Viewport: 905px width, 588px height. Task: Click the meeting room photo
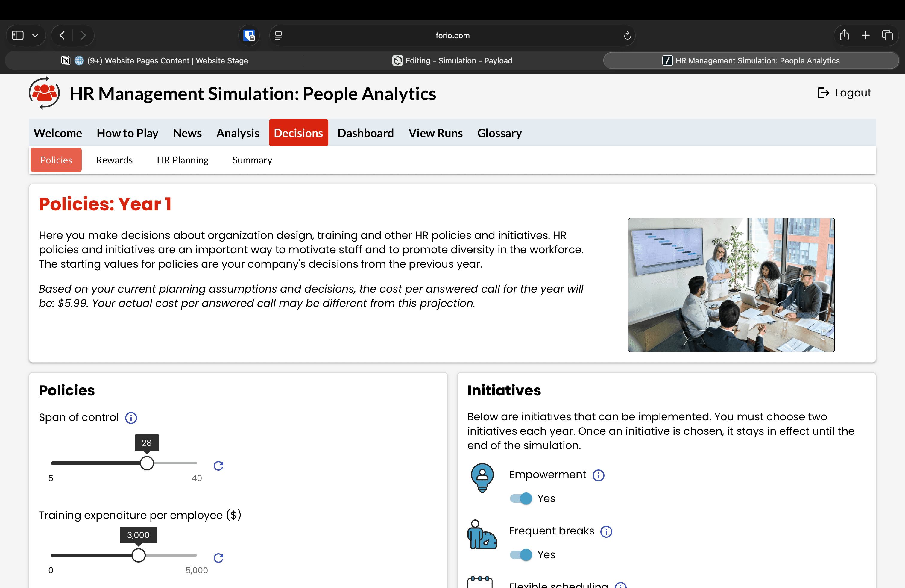[x=731, y=285]
